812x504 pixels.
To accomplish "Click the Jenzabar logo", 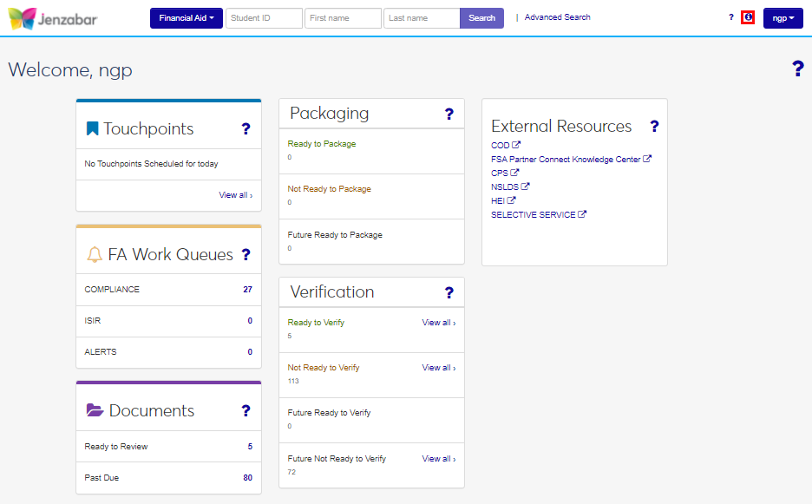I will 52,18.
